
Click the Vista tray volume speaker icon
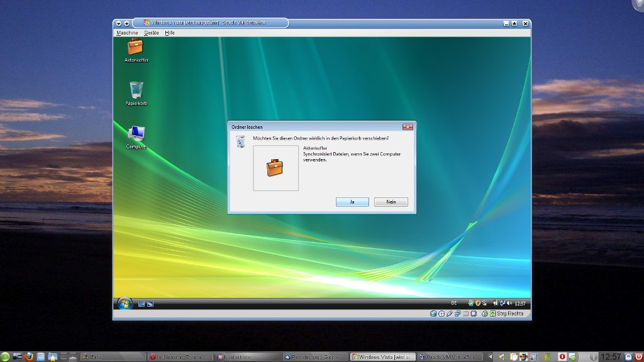click(509, 303)
